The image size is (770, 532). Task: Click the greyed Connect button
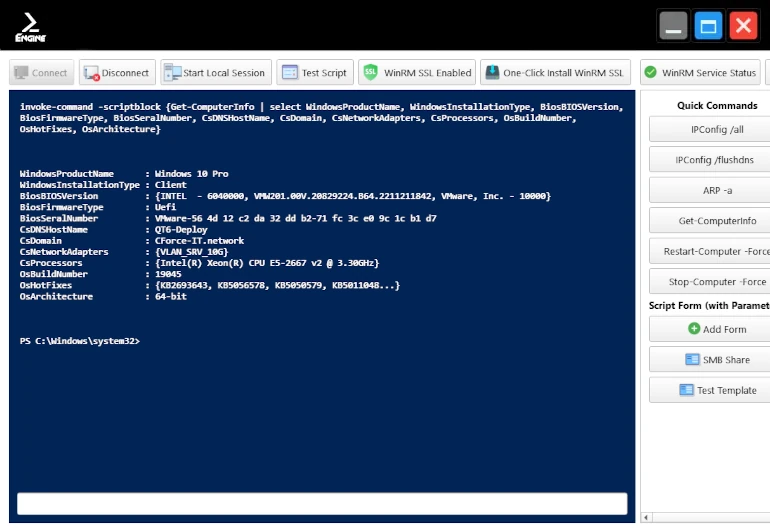pyautogui.click(x=42, y=73)
